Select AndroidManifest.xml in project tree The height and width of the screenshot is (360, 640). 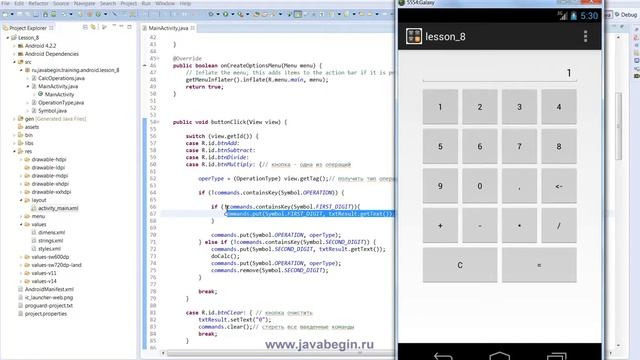click(49, 289)
